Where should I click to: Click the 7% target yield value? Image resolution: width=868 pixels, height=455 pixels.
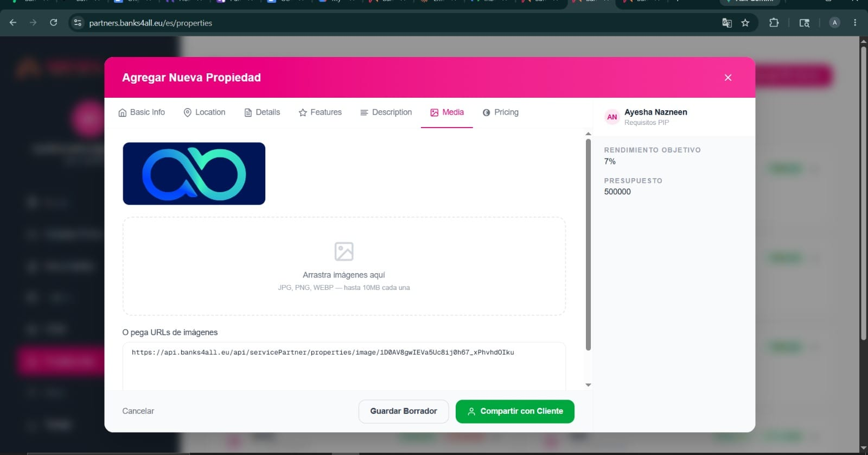[x=610, y=161]
